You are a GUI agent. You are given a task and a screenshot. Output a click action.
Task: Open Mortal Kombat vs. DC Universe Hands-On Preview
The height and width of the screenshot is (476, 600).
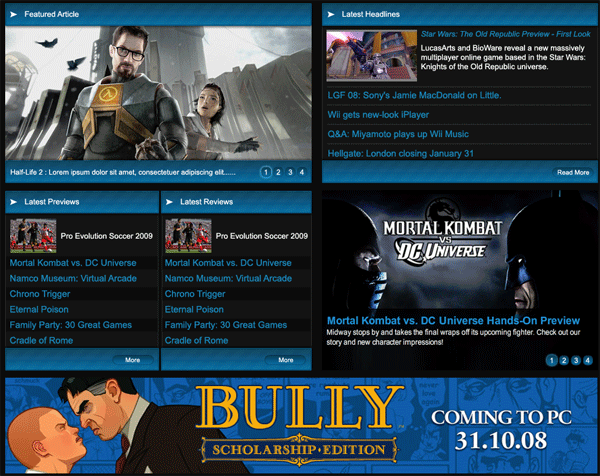(453, 321)
